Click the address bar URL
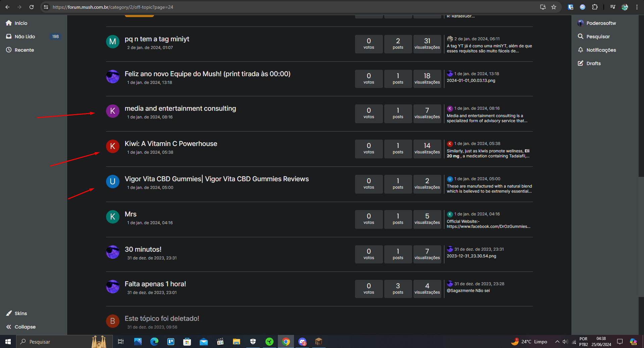This screenshot has width=644, height=348. coord(113,7)
